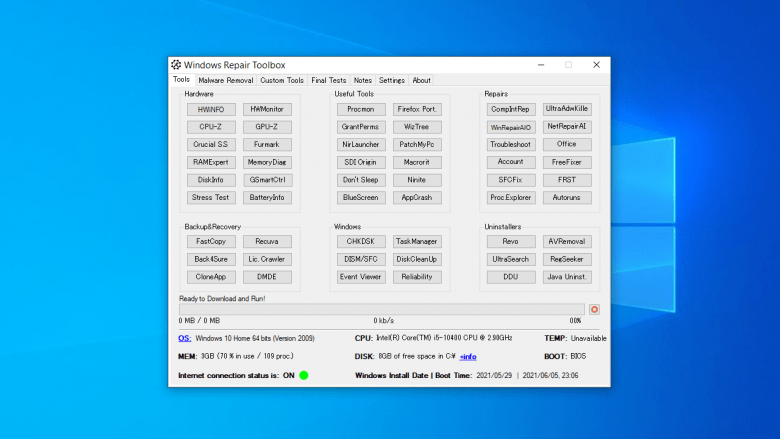
Task: Launch NirLauncher
Action: click(x=361, y=145)
